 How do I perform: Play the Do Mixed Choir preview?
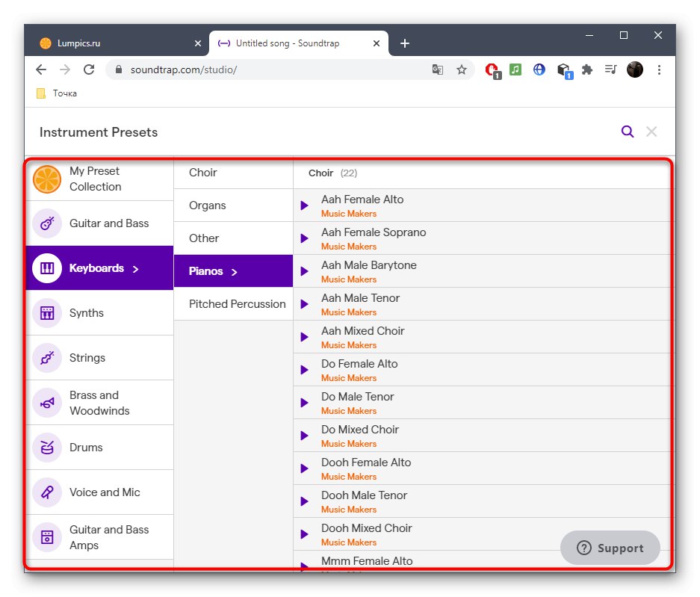[304, 436]
